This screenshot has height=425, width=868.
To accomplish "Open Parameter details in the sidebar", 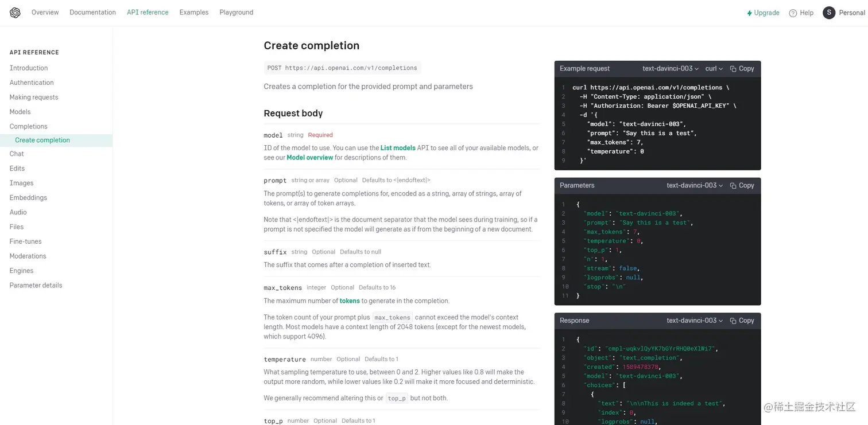I will tap(36, 286).
